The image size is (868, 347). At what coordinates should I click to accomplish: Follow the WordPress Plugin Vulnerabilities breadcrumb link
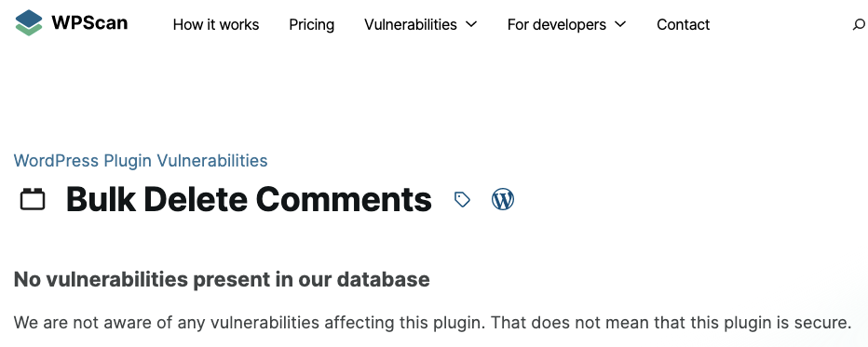click(141, 161)
